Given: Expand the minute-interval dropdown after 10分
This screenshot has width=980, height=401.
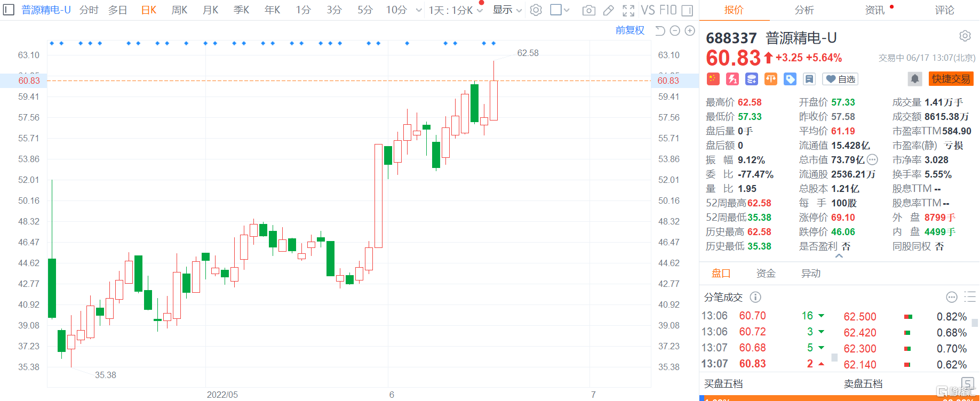Looking at the screenshot, I should 419,10.
